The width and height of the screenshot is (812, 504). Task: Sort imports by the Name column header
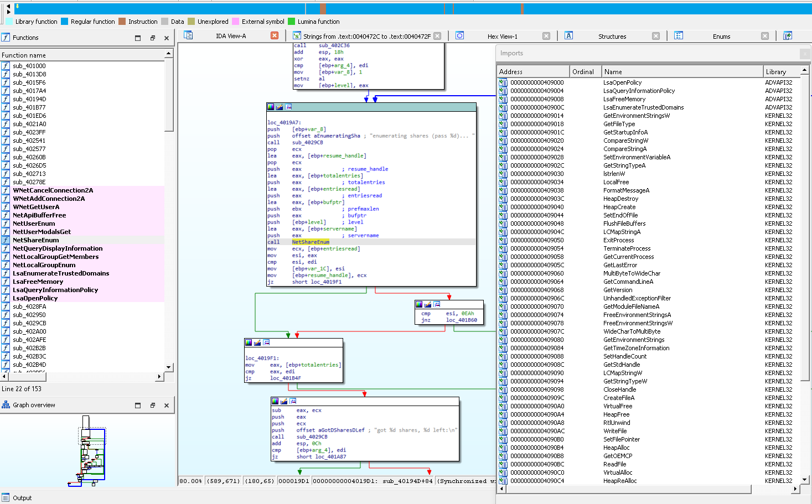click(x=682, y=71)
